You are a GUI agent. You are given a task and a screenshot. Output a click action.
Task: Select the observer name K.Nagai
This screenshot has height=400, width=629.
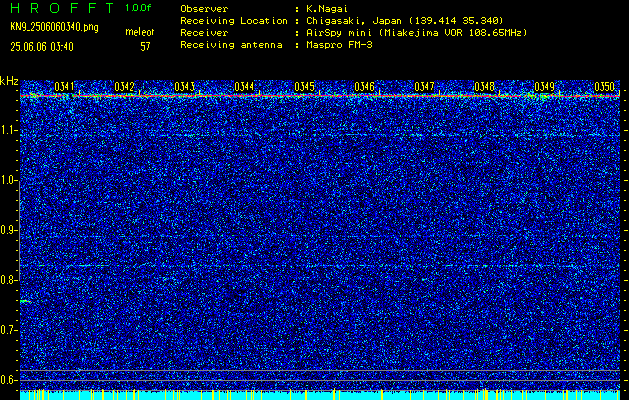(x=327, y=8)
